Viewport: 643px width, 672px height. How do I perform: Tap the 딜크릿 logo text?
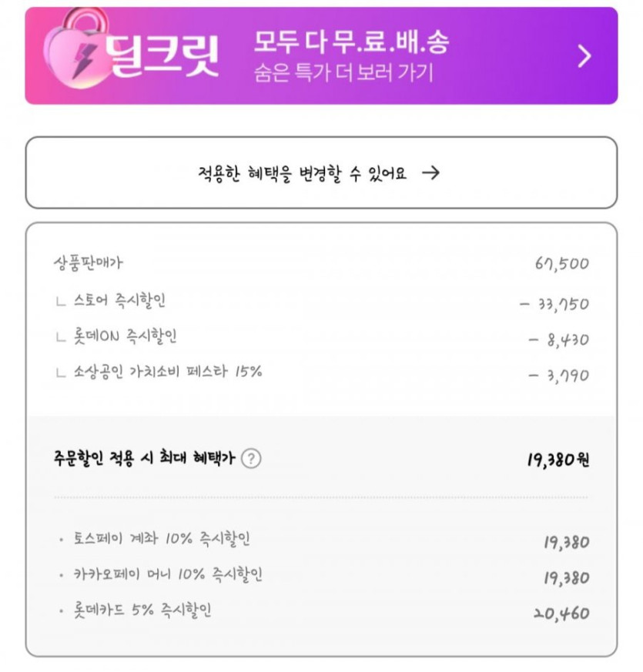tap(162, 55)
